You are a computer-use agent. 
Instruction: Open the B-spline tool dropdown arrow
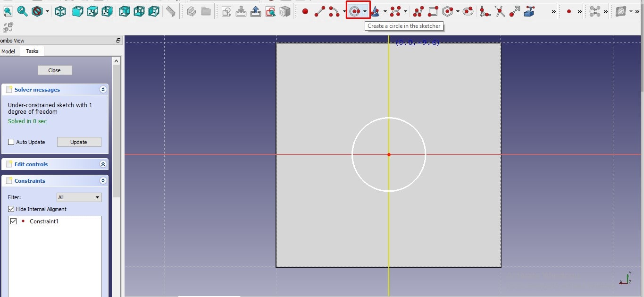[x=405, y=11]
